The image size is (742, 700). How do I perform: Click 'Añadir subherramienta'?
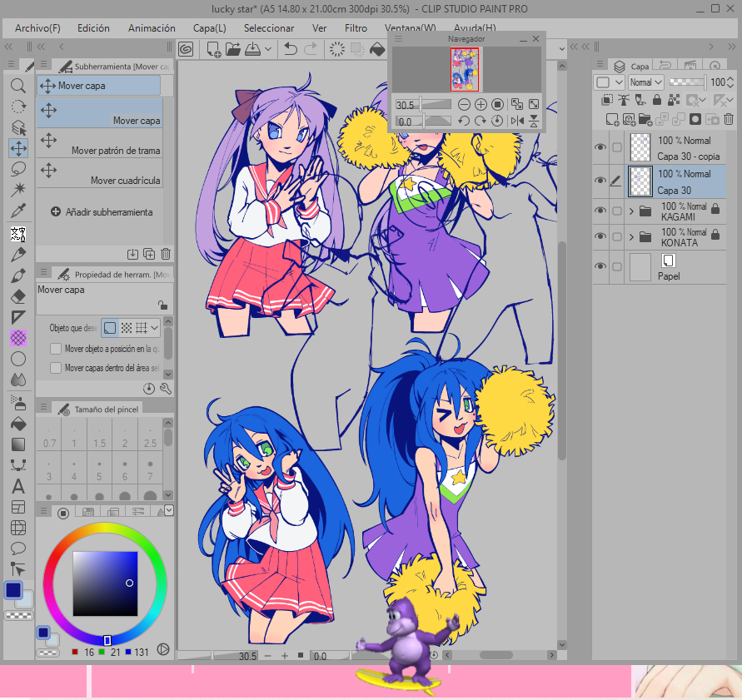coord(102,212)
